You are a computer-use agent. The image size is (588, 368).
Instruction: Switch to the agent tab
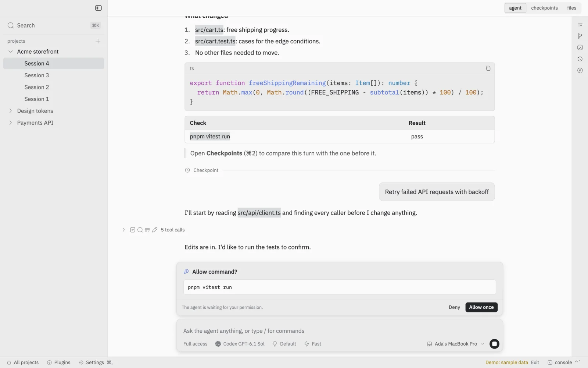point(515,8)
